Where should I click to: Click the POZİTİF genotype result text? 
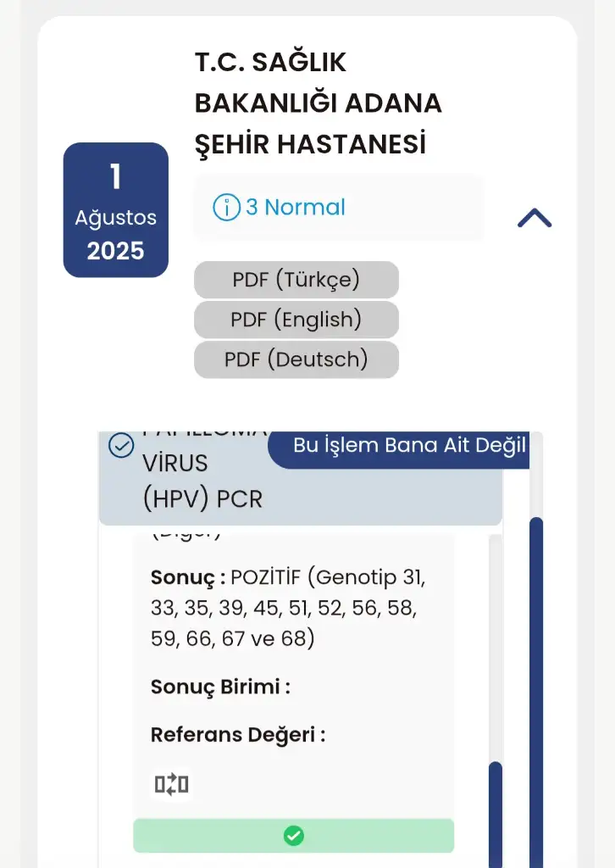288,608
